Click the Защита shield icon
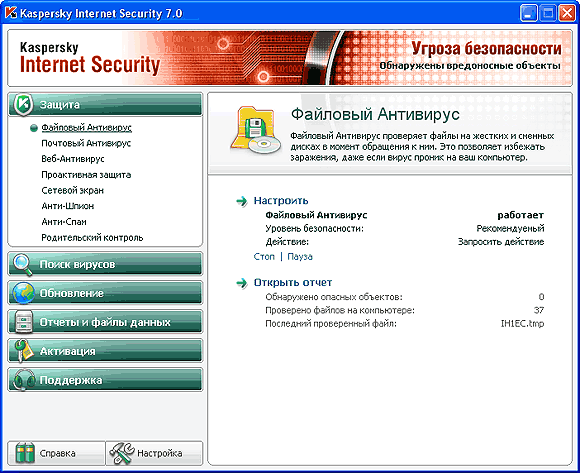Image resolution: width=580 pixels, height=473 pixels. coord(23,104)
